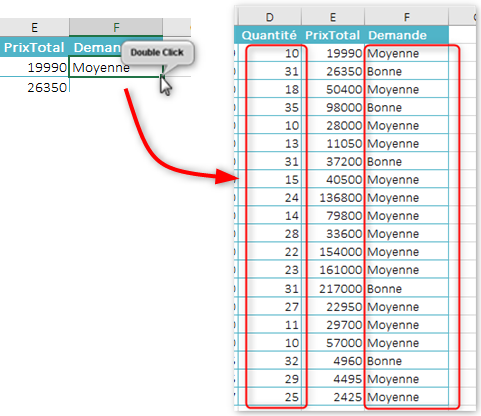Click Quantité 11 in the 29700 row
Viewport: 481px width, 416px height.
270,324
